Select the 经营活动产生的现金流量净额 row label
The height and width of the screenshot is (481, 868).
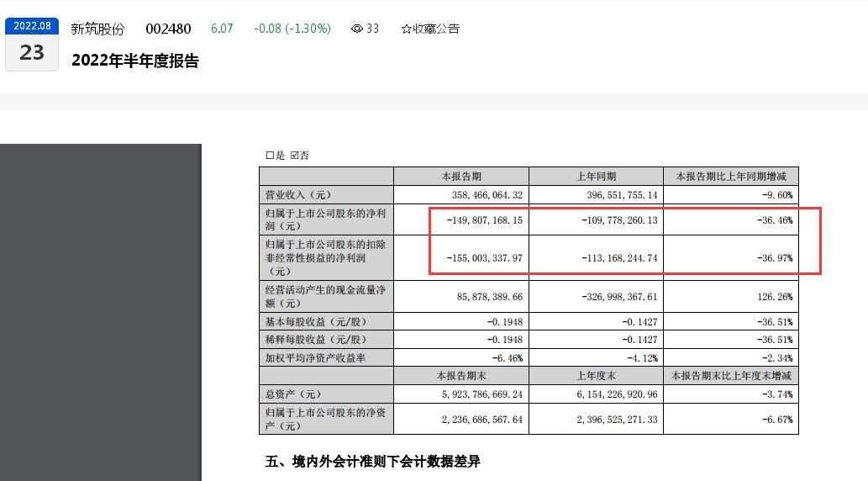(325, 297)
